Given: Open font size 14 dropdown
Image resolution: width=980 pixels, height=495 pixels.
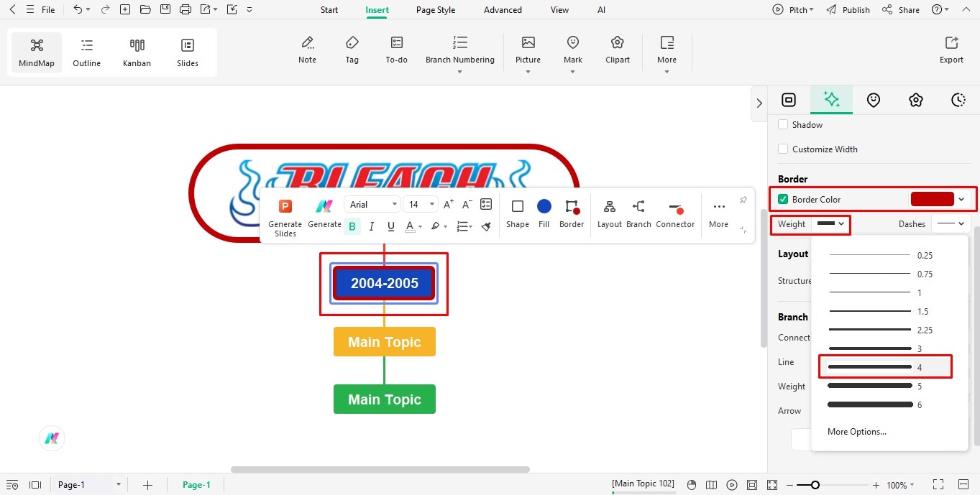Looking at the screenshot, I should (x=420, y=205).
